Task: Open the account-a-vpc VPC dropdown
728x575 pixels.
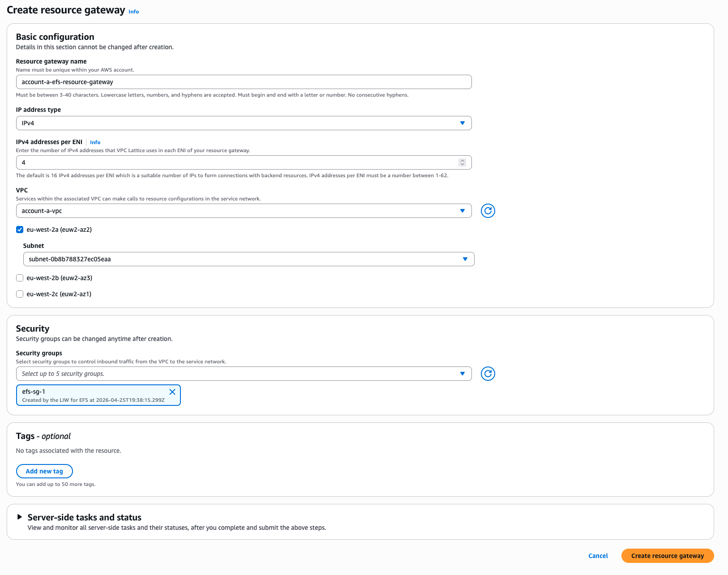Action: tap(244, 211)
